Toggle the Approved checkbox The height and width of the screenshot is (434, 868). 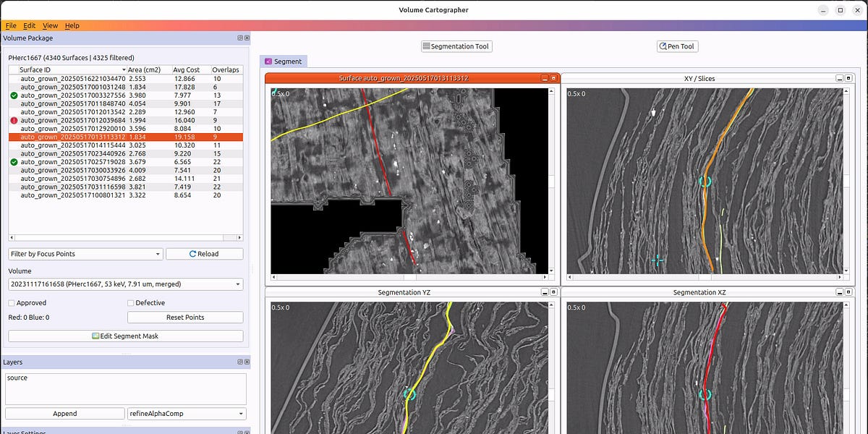coord(12,303)
